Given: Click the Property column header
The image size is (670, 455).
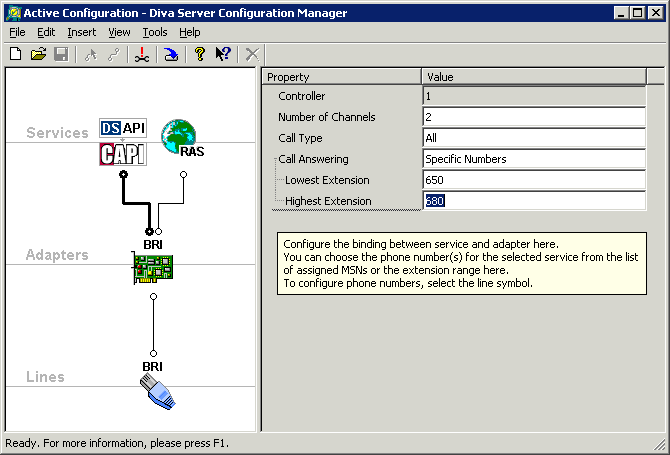Looking at the screenshot, I should (x=341, y=77).
